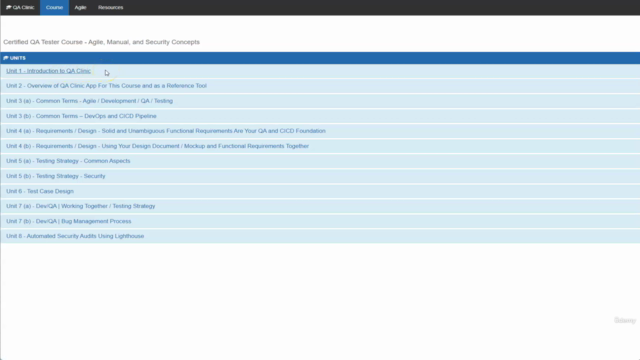This screenshot has height=360, width=640.
Task: Open the Resources menu item
Action: pos(111,7)
